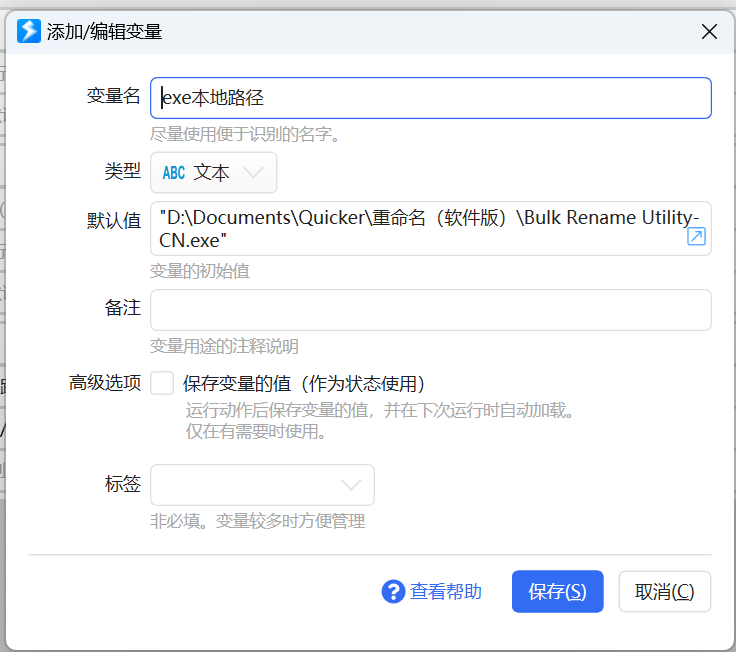
Task: Open the 查看帮助 link
Action: 445,591
